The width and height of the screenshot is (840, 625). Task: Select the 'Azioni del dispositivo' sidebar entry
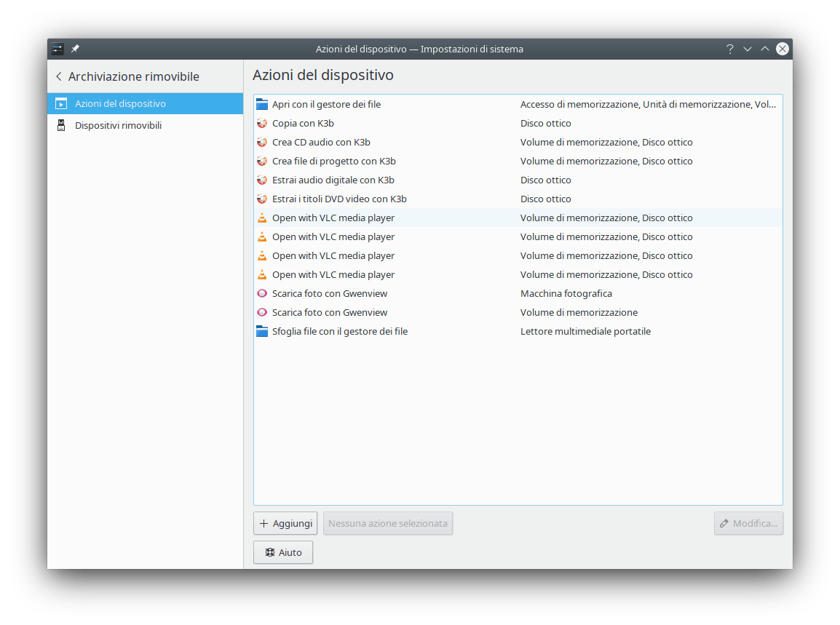120,104
